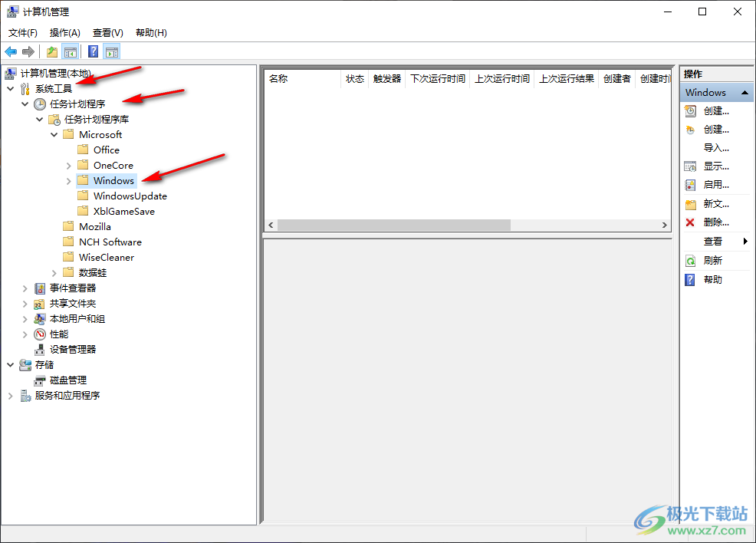Image resolution: width=756 pixels, height=543 pixels.
Task: Click the enable history (启用...) icon
Action: (x=690, y=185)
